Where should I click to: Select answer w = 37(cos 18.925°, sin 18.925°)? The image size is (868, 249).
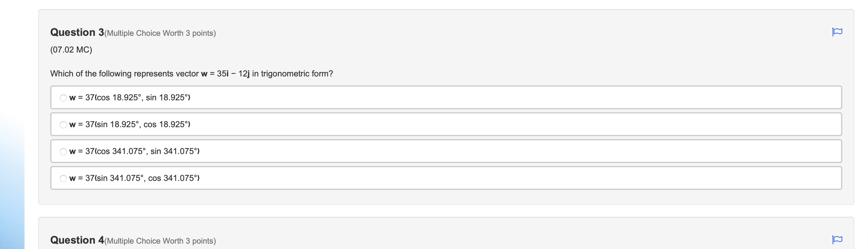coord(63,98)
